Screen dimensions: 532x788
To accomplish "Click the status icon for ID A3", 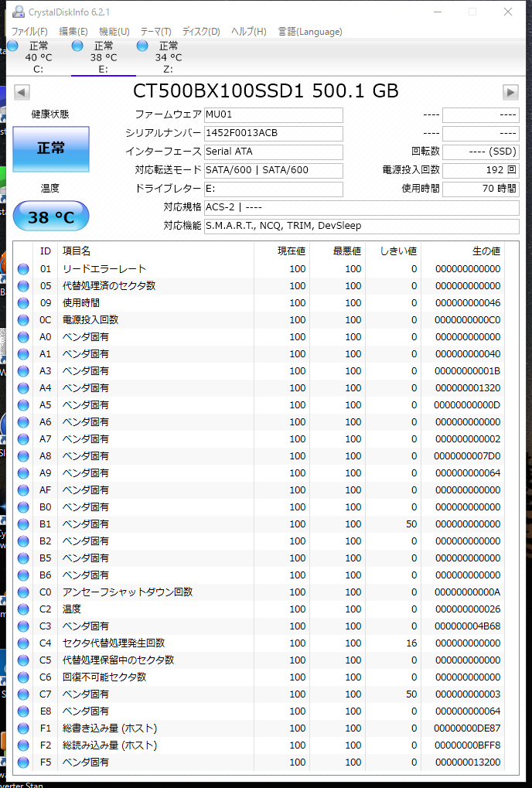I will 23,371.
